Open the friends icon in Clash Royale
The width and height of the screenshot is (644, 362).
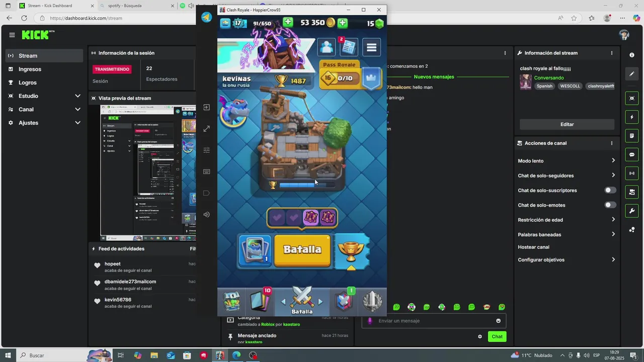327,47
